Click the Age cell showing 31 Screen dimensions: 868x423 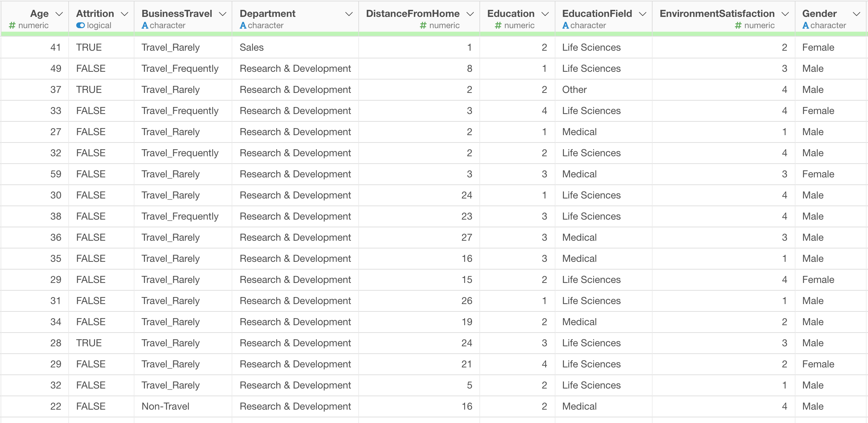(x=35, y=301)
